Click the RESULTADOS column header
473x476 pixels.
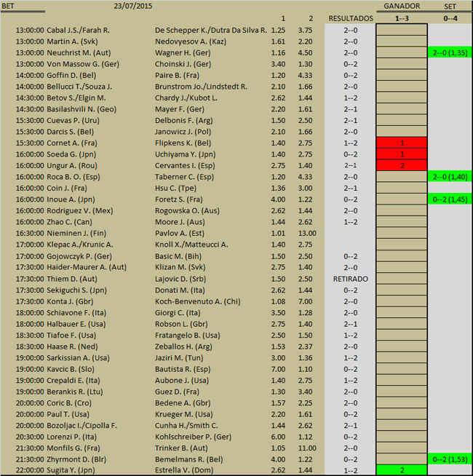coord(351,18)
